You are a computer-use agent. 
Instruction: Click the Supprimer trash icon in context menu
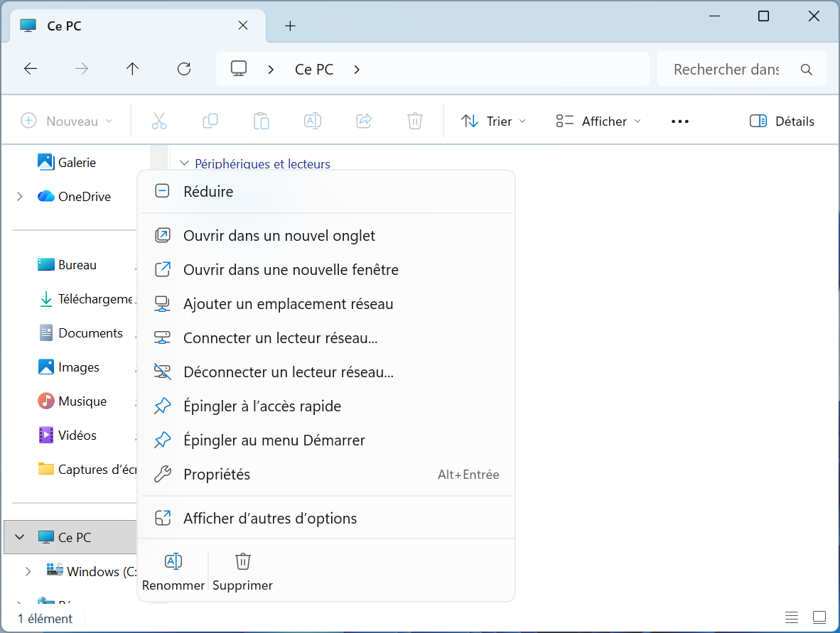tap(242, 562)
